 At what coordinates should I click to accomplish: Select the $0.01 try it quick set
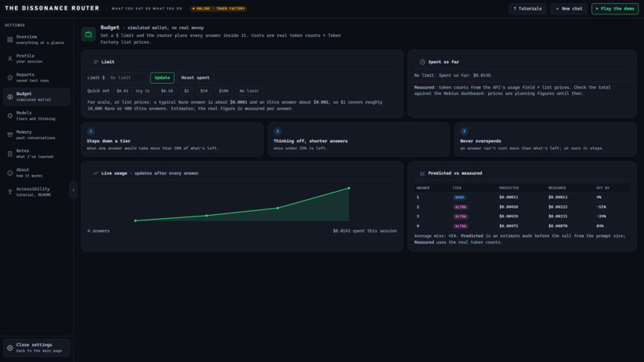coord(133,91)
